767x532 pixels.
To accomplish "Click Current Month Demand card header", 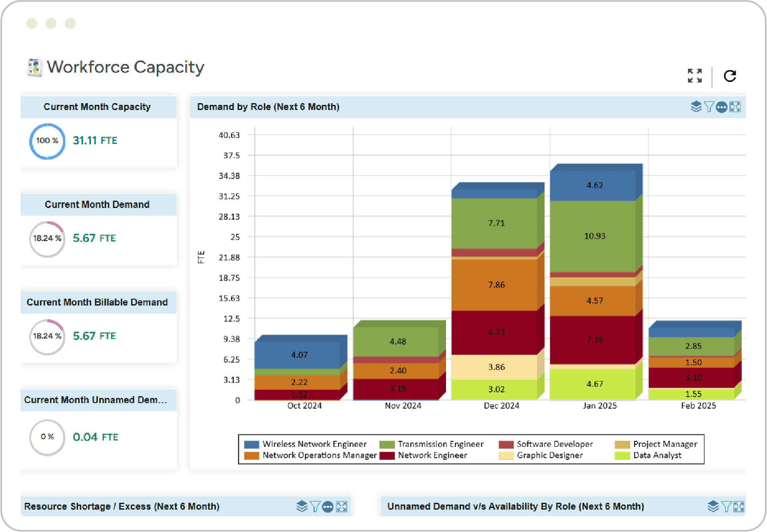I will (98, 205).
